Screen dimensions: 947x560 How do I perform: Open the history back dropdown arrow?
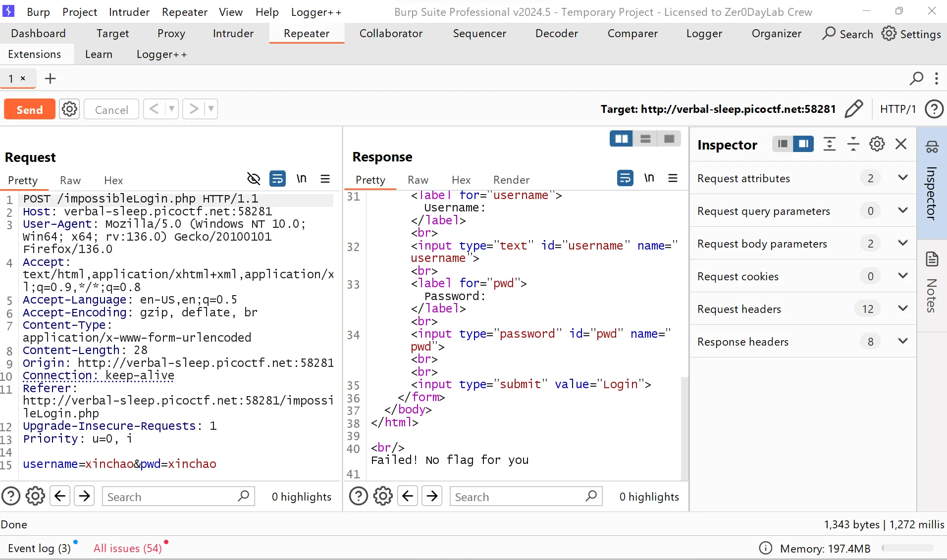click(x=171, y=109)
